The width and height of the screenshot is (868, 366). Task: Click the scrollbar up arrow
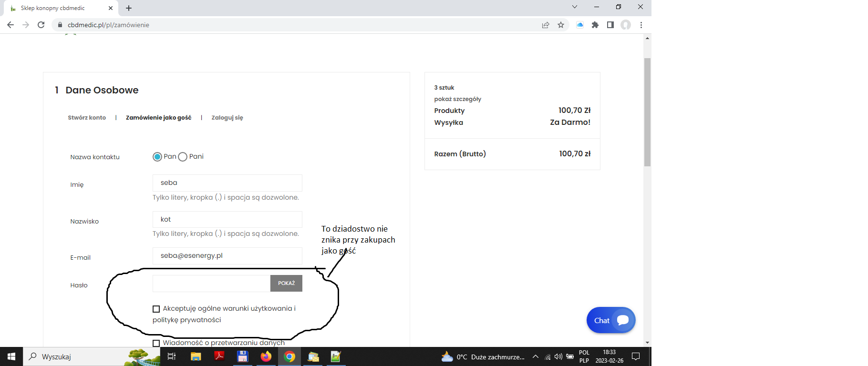click(x=647, y=38)
